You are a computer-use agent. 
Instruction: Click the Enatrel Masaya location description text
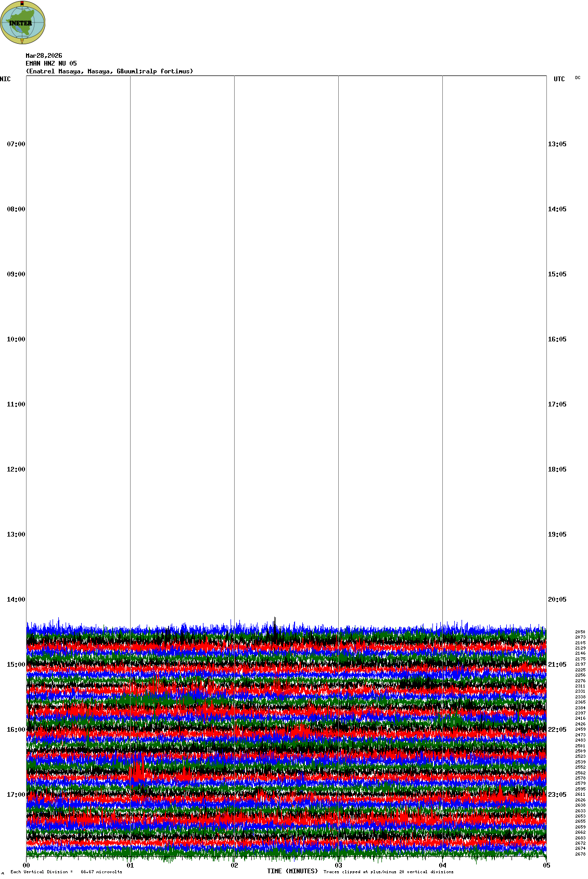109,71
